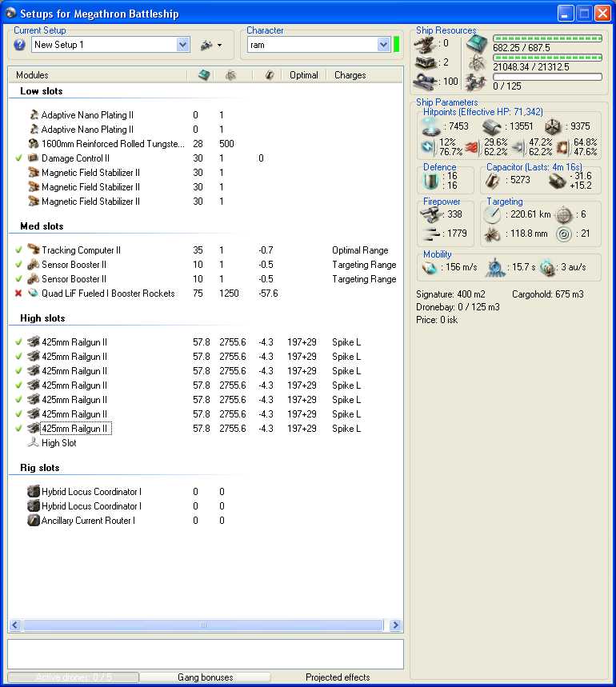
Task: Activate Quad LiF Booster Rockets via red X
Action: pyautogui.click(x=18, y=293)
